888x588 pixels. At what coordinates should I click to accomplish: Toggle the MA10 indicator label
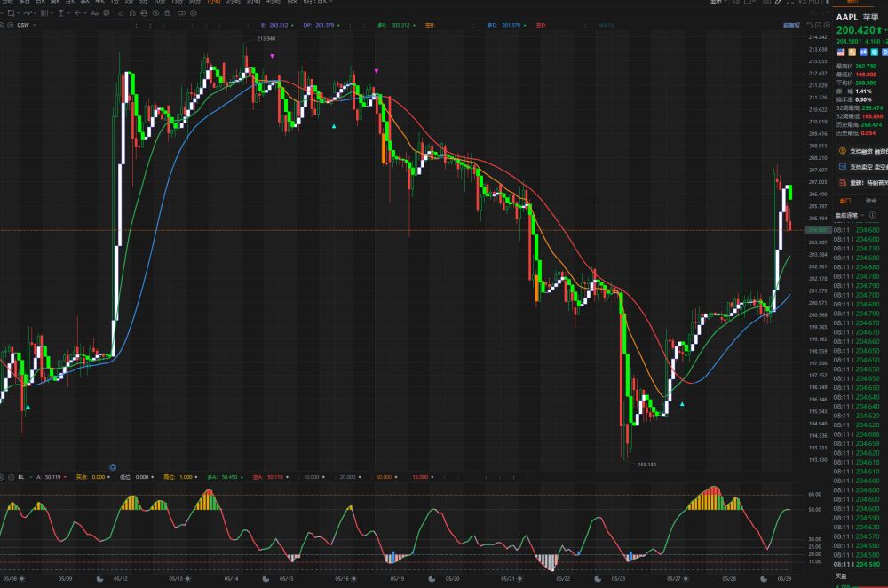tap(607, 26)
